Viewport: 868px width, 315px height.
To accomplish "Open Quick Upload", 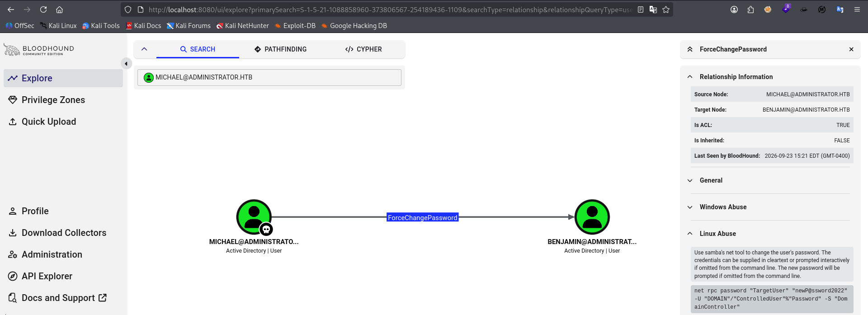I will 63,122.
